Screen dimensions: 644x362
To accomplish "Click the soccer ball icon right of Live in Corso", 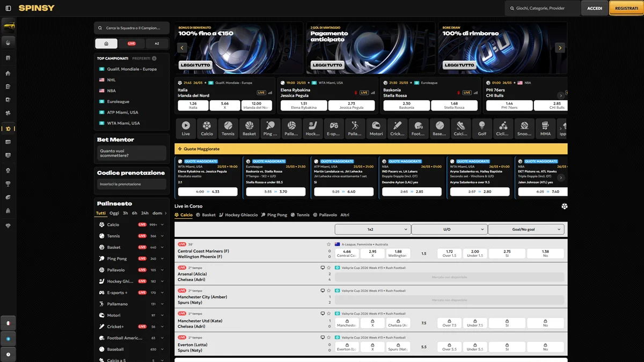I will [x=564, y=206].
